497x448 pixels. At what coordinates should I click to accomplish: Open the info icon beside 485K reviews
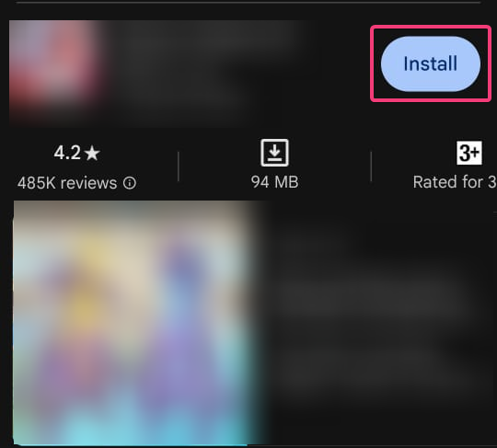pos(130,183)
